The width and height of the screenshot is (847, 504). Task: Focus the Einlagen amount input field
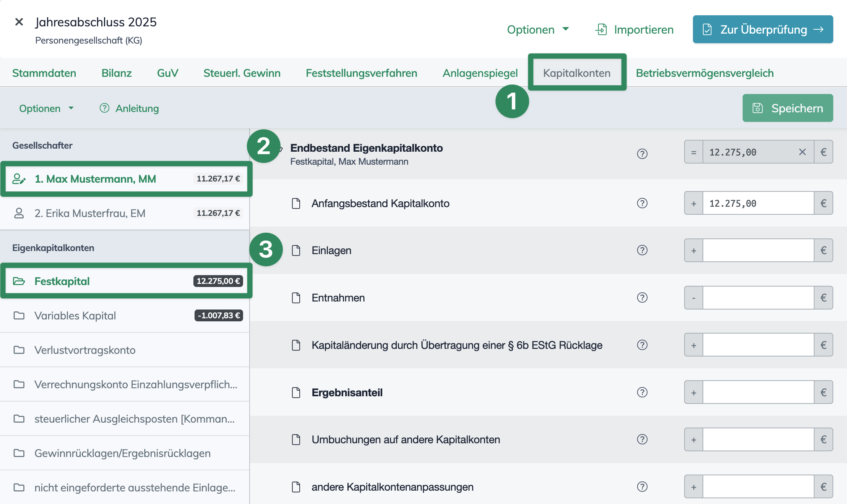pyautogui.click(x=758, y=250)
